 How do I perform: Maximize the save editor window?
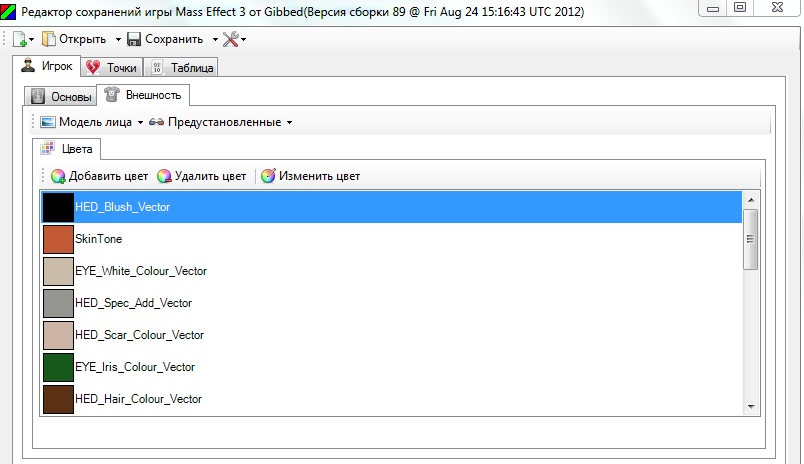point(740,7)
